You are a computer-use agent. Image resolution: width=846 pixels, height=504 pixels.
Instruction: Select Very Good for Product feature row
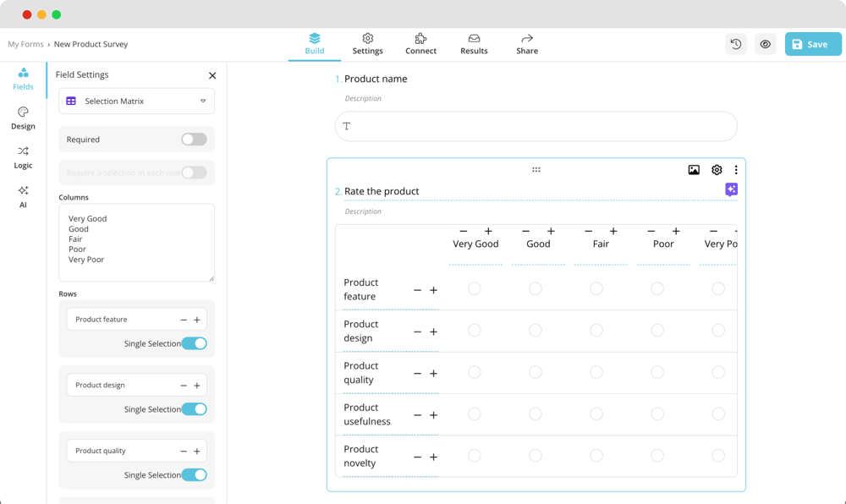tap(475, 289)
